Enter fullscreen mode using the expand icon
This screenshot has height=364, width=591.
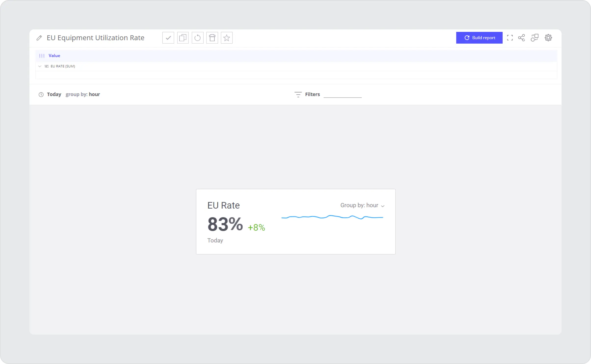pyautogui.click(x=510, y=38)
